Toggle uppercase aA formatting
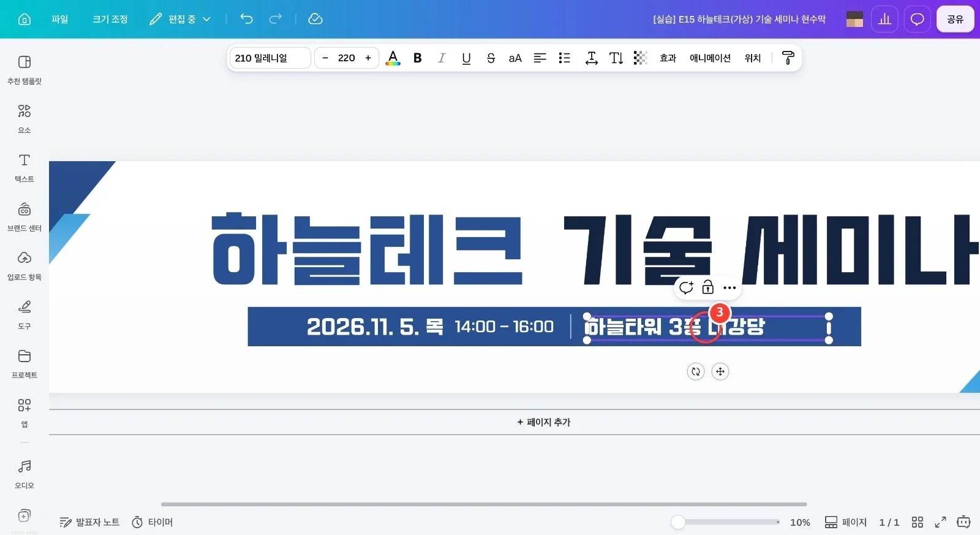Image resolution: width=980 pixels, height=535 pixels. coord(515,58)
